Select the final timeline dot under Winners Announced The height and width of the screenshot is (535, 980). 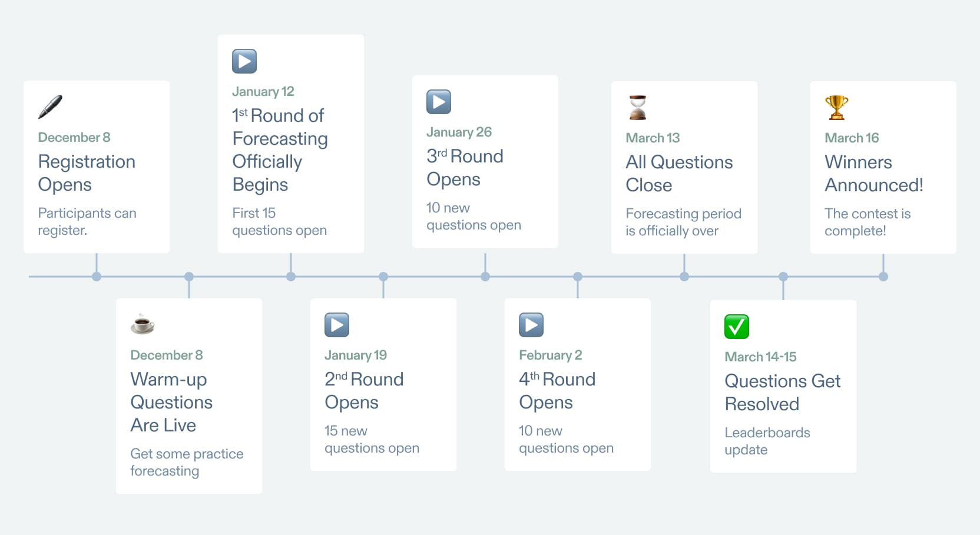pos(883,277)
